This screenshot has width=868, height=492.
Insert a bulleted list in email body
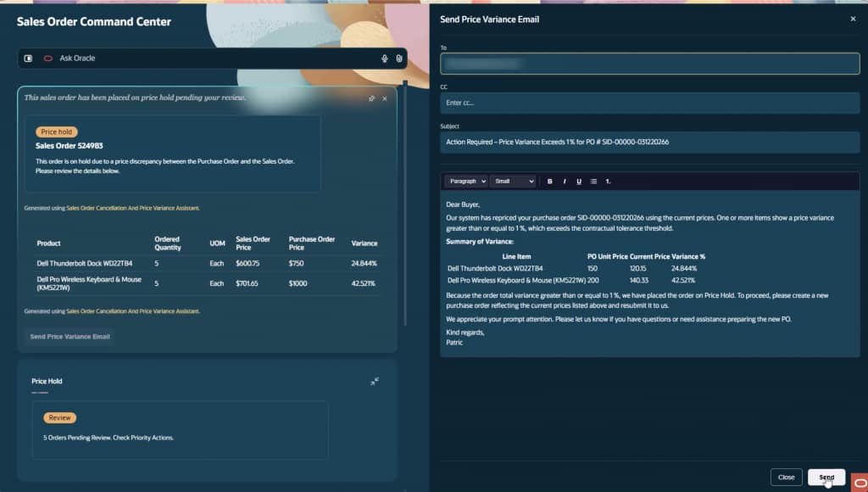[593, 182]
